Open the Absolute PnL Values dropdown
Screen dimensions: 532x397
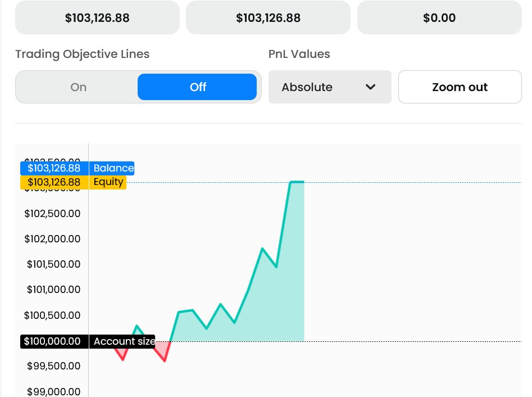point(330,87)
